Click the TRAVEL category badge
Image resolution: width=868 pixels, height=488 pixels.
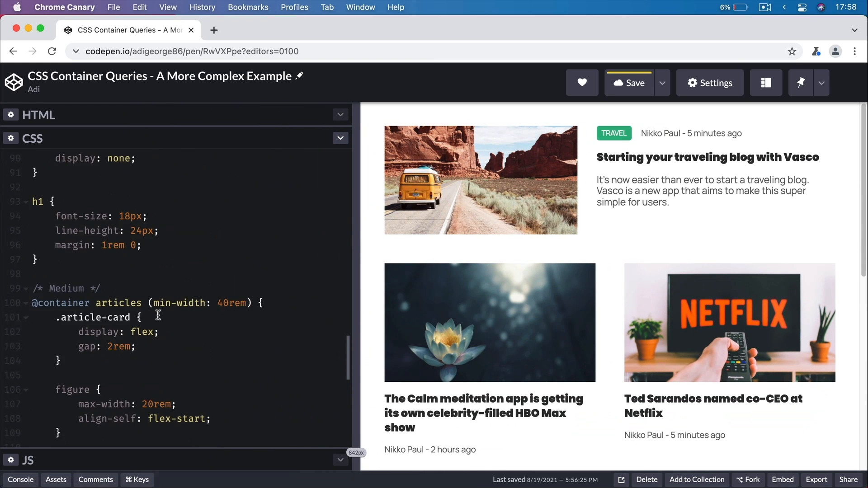pyautogui.click(x=614, y=133)
